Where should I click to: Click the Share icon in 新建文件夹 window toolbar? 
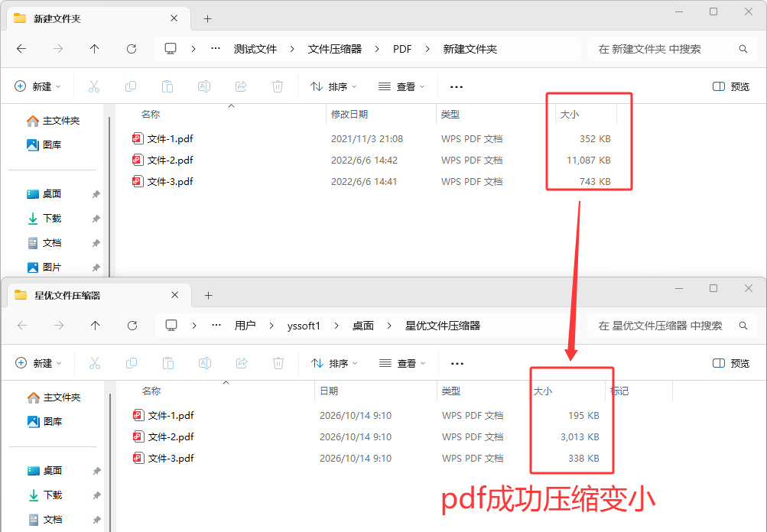(241, 86)
